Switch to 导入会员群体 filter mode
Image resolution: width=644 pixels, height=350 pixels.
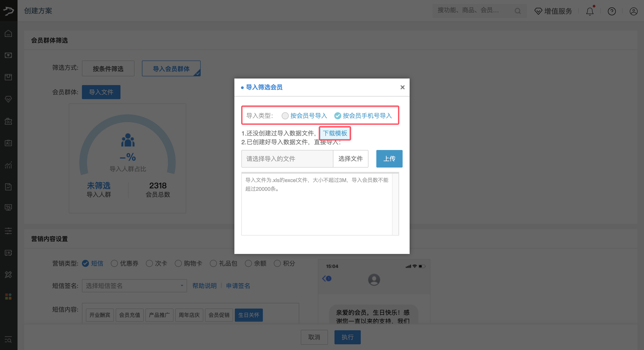(171, 69)
